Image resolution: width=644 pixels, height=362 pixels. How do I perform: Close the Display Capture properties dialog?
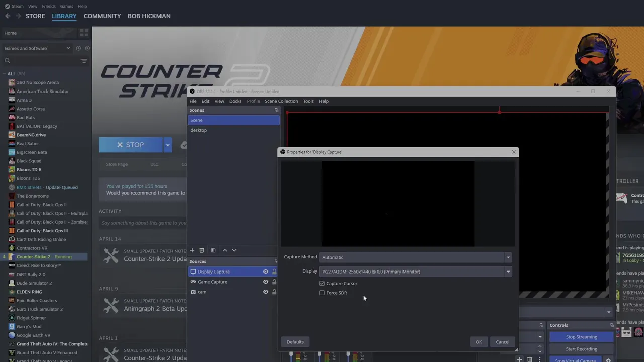click(514, 152)
